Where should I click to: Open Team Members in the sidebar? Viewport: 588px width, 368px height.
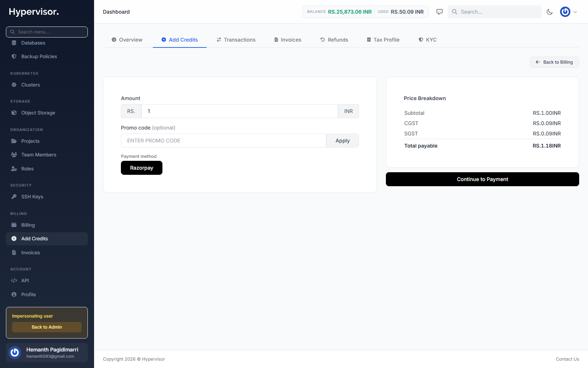click(47, 155)
